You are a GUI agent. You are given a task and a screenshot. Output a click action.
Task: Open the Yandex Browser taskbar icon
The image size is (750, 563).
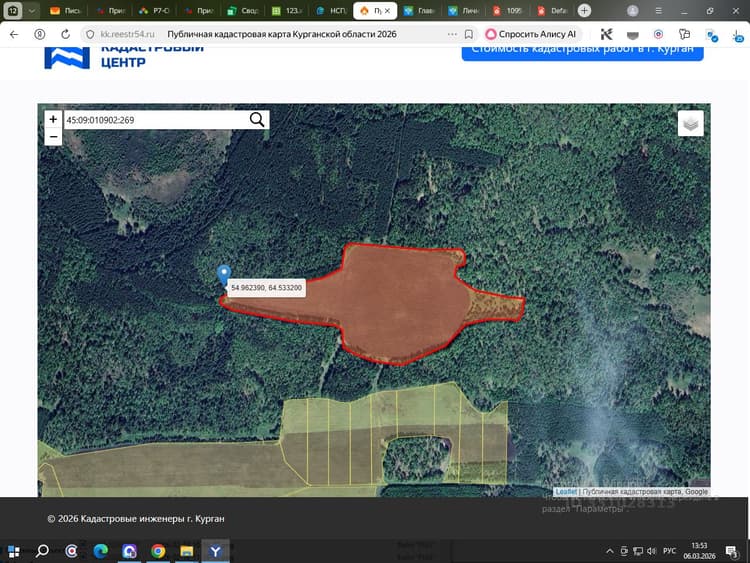215,552
